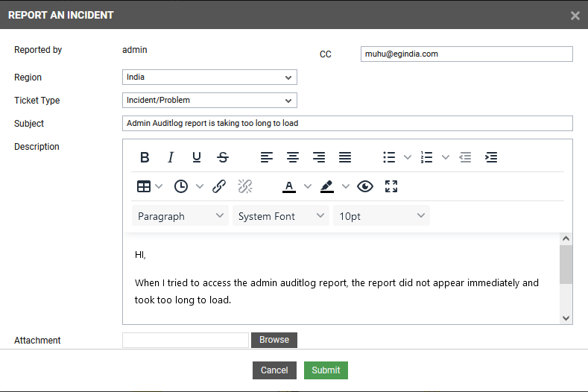Open the System Font dropdown
The width and height of the screenshot is (588, 392).
tap(281, 216)
